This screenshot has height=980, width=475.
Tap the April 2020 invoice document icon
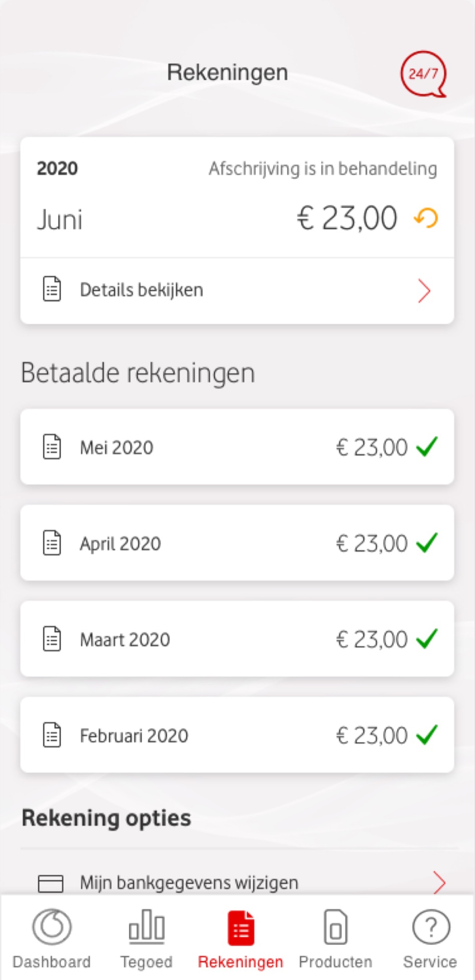click(x=52, y=543)
